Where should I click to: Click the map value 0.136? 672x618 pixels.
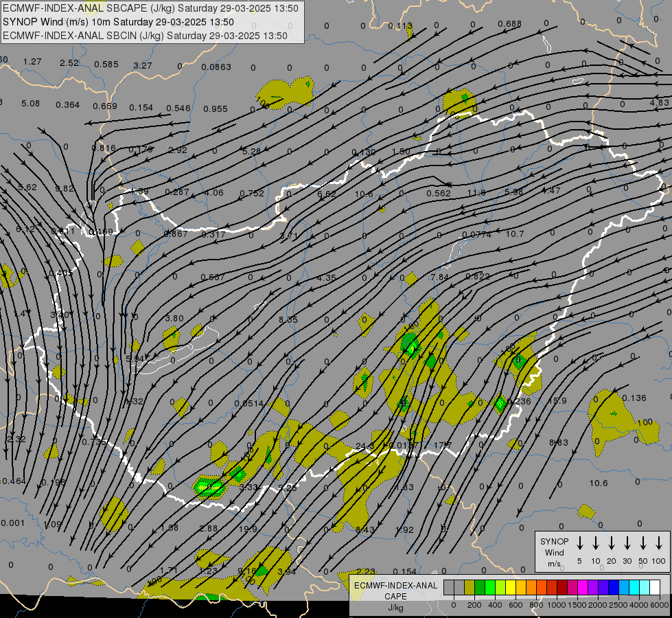pos(634,398)
